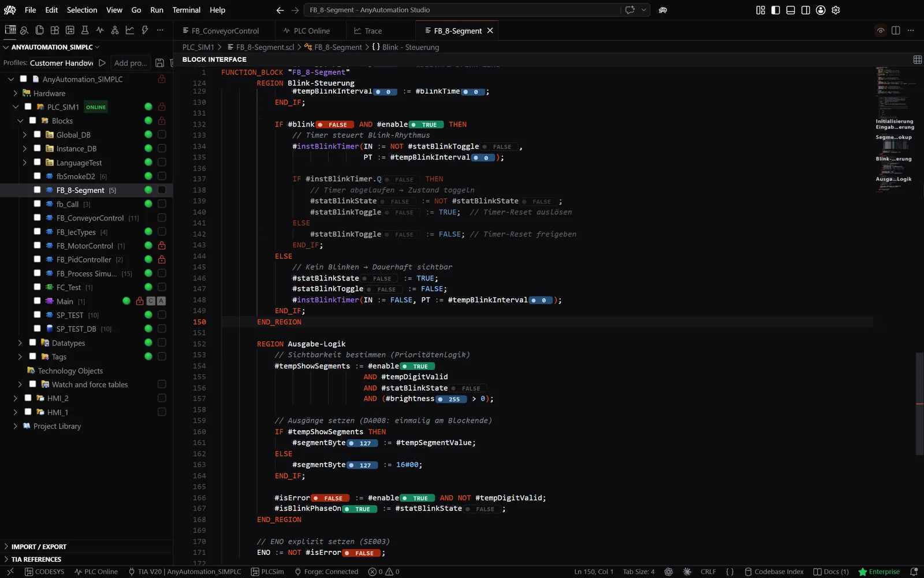This screenshot has height=578, width=924.
Task: Open the blocks library view icon
Action: click(55, 30)
